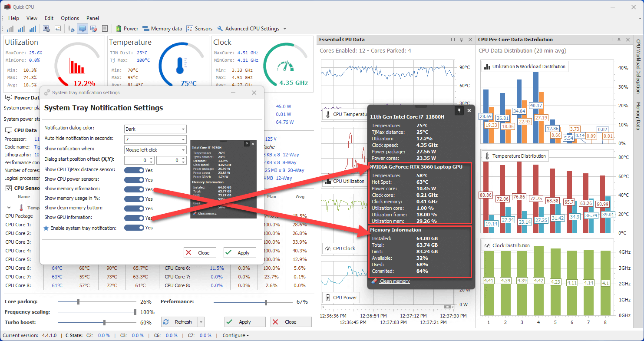Viewport: 644px width, 341px height.
Task: Open the Configure dropdown in status bar
Action: point(236,335)
